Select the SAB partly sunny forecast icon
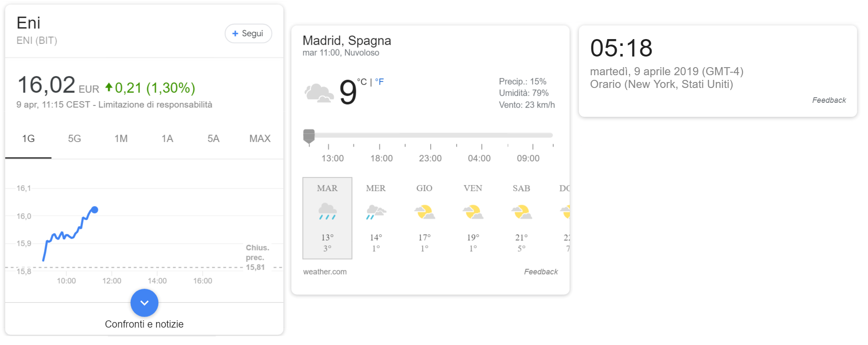Viewport: 868px width, 345px height. [x=521, y=212]
